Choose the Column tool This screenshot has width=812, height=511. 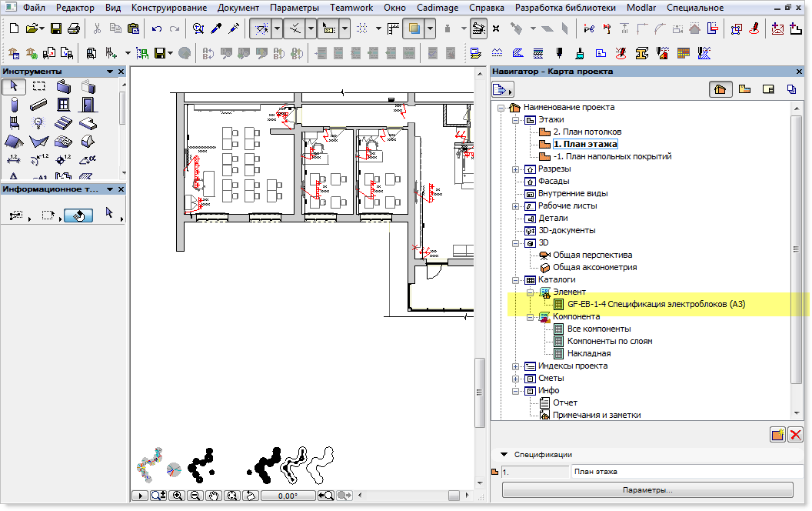tap(14, 105)
